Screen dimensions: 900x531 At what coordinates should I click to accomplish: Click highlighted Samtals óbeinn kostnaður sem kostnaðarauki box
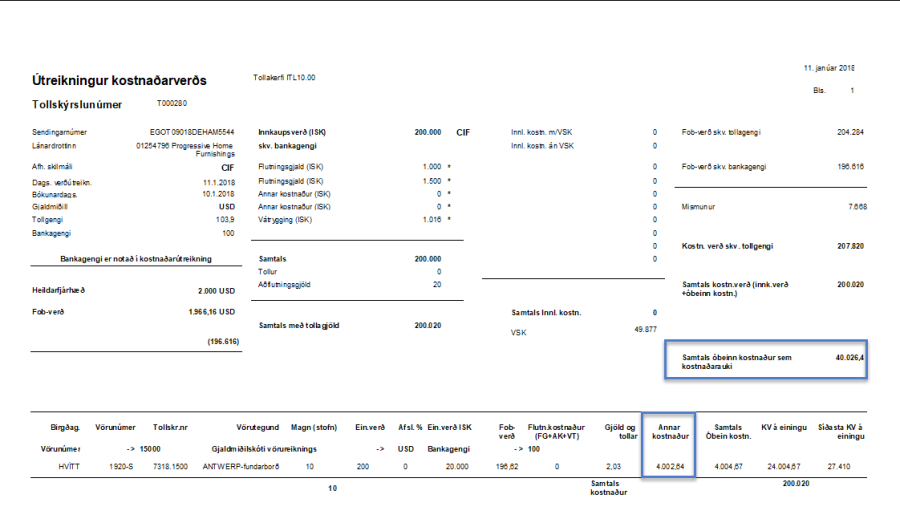(x=767, y=361)
